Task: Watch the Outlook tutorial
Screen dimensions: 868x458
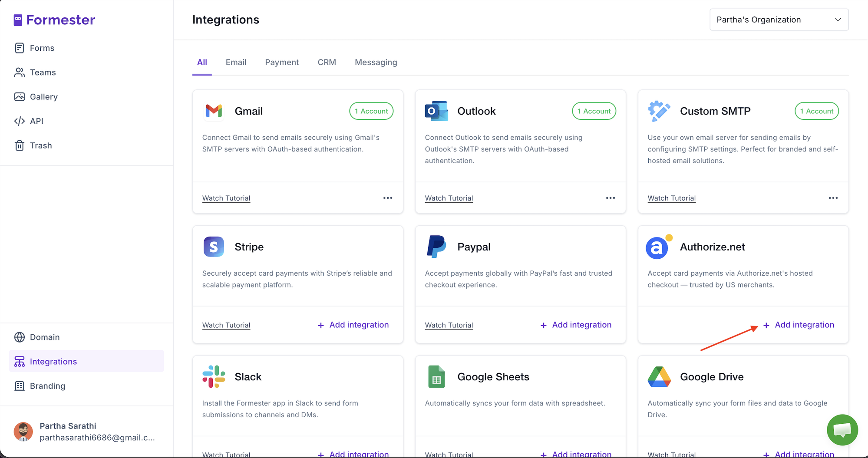Action: (x=449, y=198)
